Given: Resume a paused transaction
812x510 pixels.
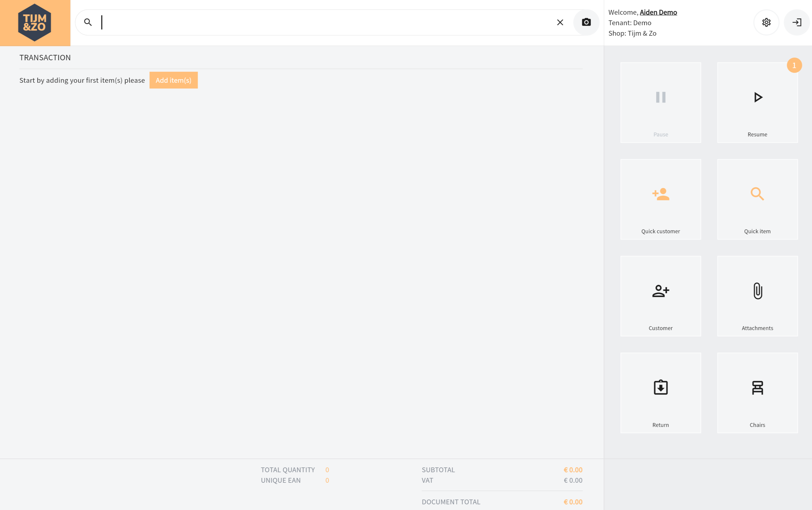Looking at the screenshot, I should click(757, 103).
